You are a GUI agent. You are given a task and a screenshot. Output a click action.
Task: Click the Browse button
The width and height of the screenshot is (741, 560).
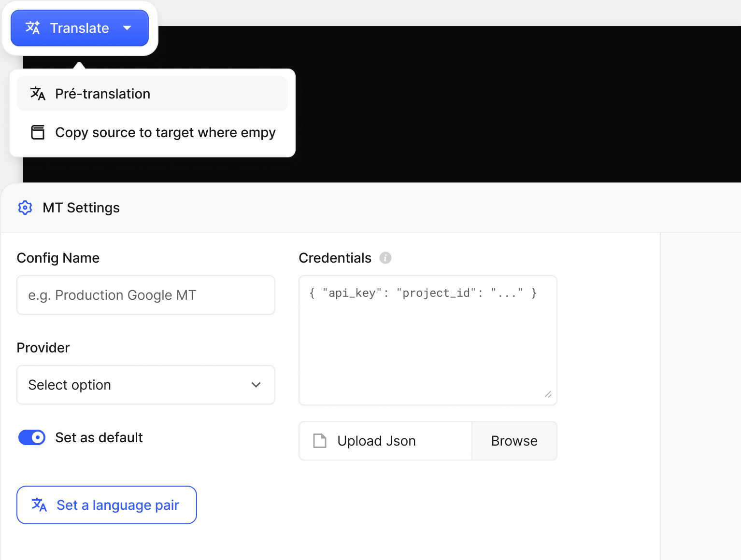(x=514, y=441)
